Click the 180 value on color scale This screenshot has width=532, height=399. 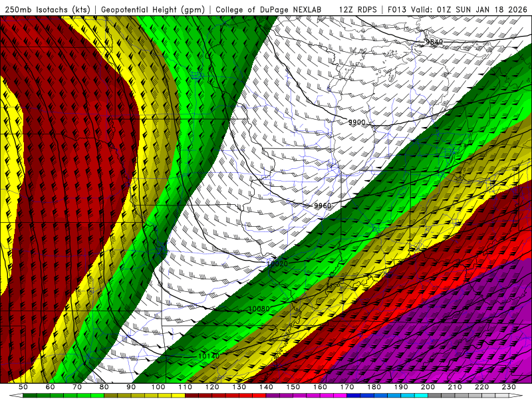click(374, 387)
